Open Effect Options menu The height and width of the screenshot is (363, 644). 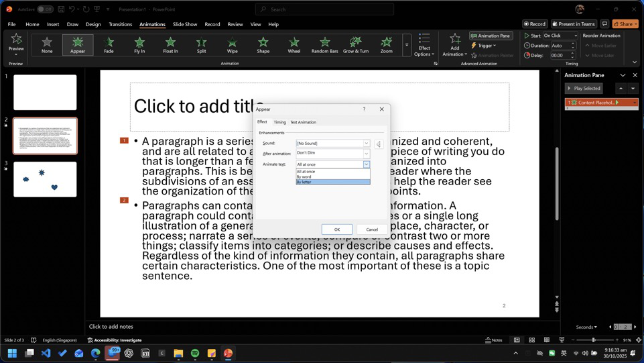pyautogui.click(x=424, y=45)
